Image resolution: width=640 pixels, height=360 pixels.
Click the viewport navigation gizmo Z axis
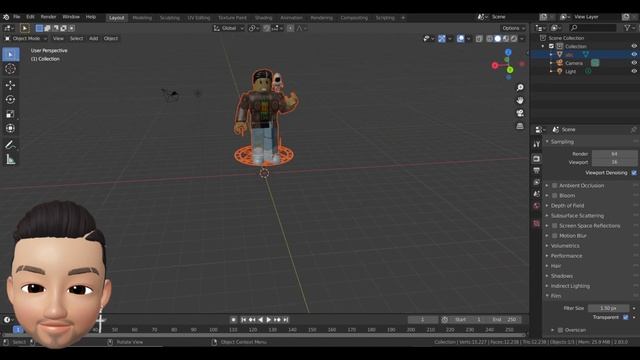tap(508, 52)
